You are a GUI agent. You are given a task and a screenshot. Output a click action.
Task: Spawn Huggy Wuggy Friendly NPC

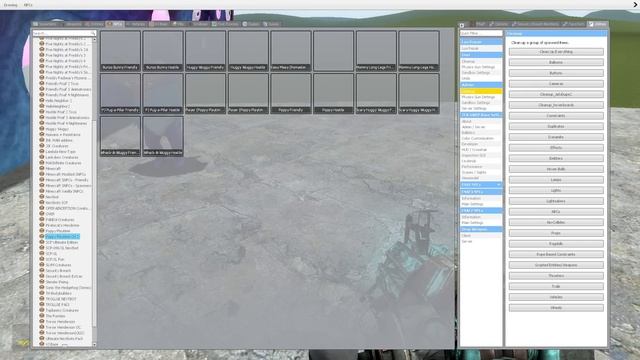click(x=205, y=51)
